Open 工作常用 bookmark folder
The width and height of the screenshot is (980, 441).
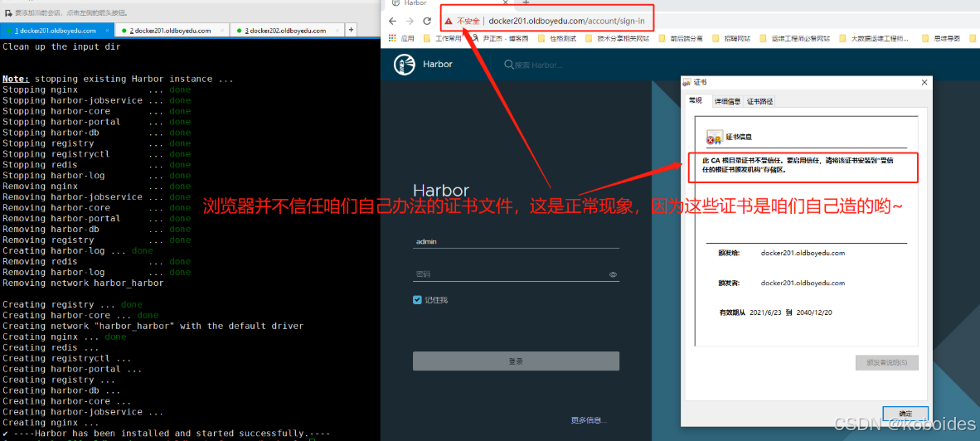click(x=443, y=38)
